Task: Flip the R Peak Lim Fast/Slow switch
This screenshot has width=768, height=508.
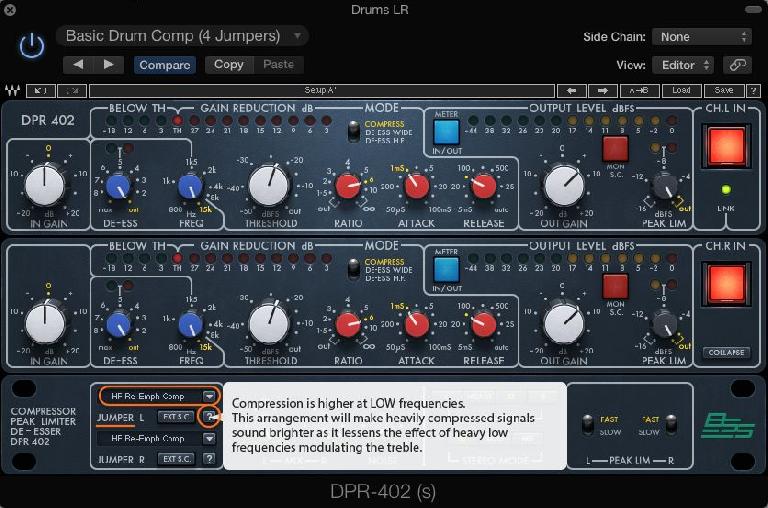Action: (671, 425)
